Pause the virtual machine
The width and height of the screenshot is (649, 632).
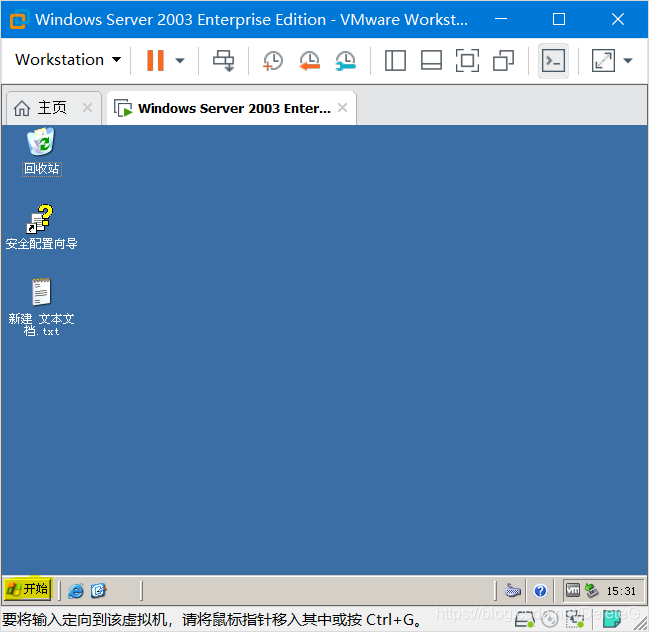pyautogui.click(x=155, y=60)
